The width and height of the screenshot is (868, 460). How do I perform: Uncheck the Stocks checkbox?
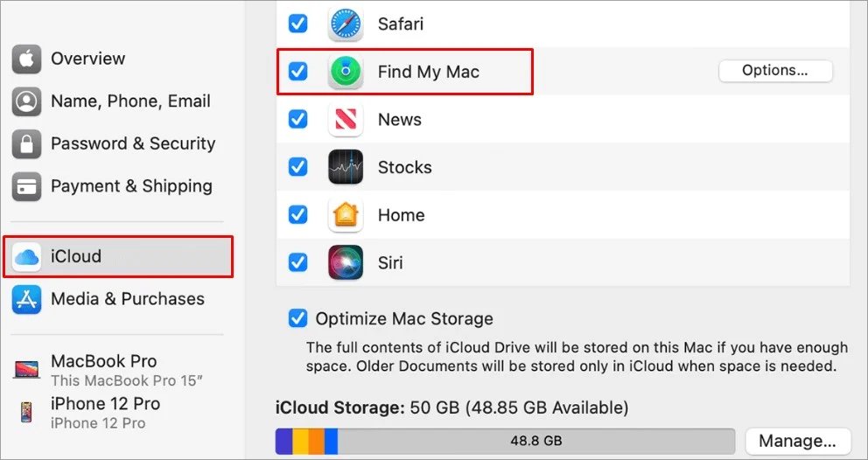tap(297, 167)
